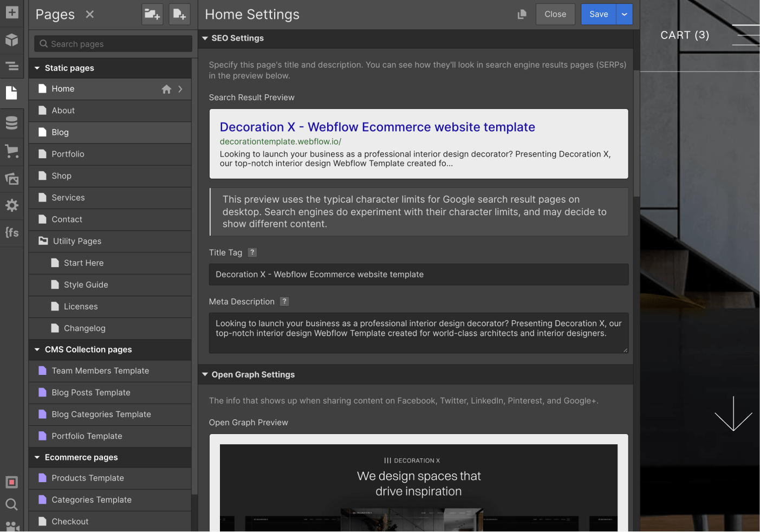This screenshot has height=532, width=760.
Task: Open the Save button dropdown arrow
Action: click(624, 14)
